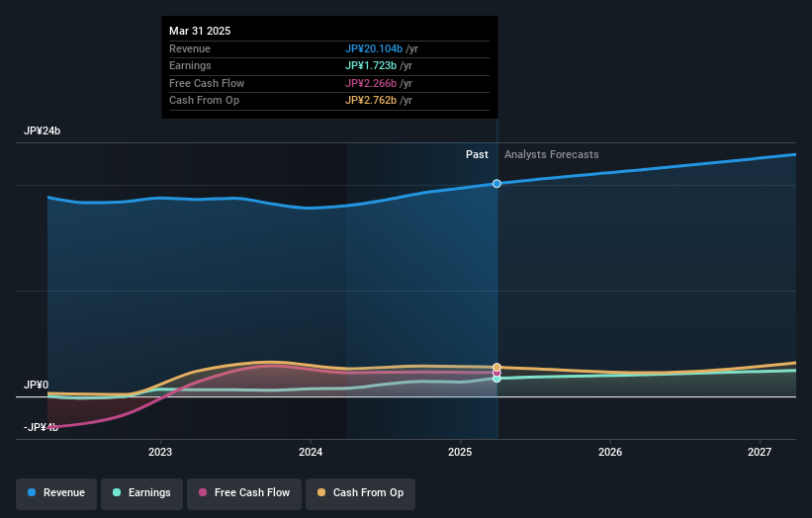Viewport: 812px width, 518px height.
Task: Click the Mar 31 2025 tooltip date
Action: pyautogui.click(x=200, y=31)
